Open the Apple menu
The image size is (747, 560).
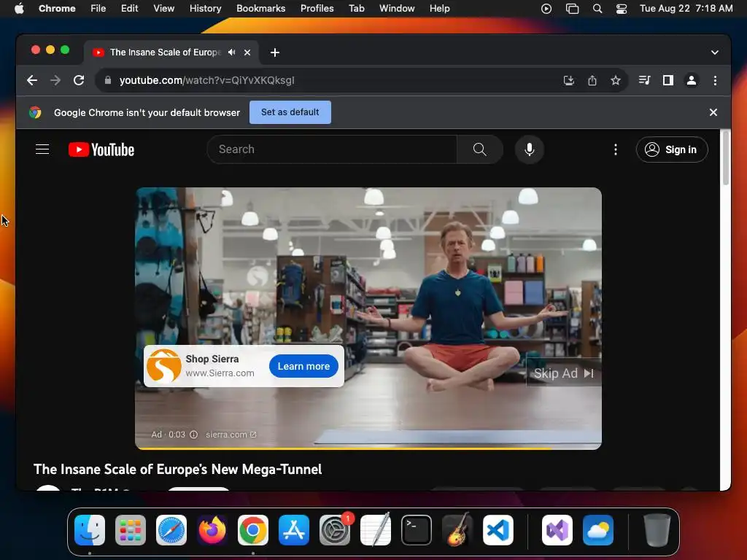click(19, 9)
